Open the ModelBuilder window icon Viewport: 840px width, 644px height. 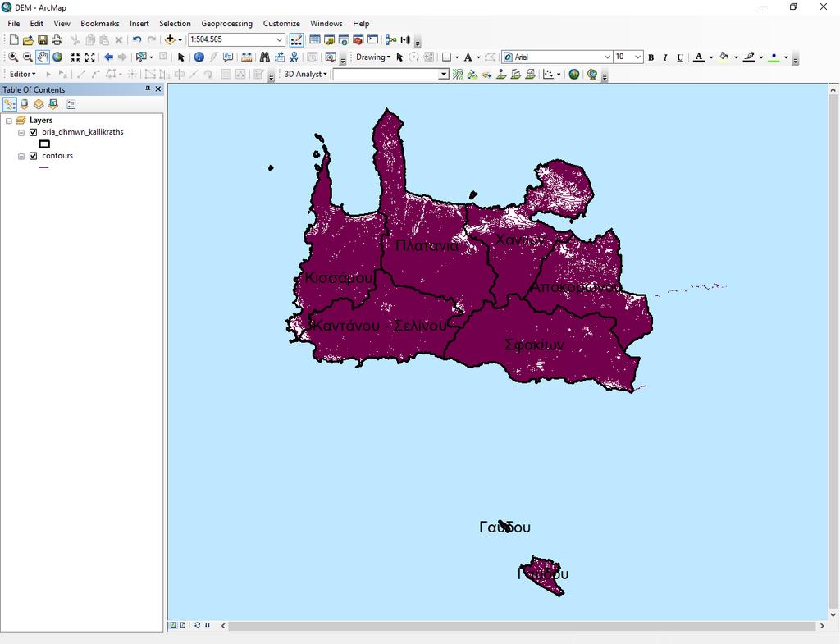click(391, 39)
